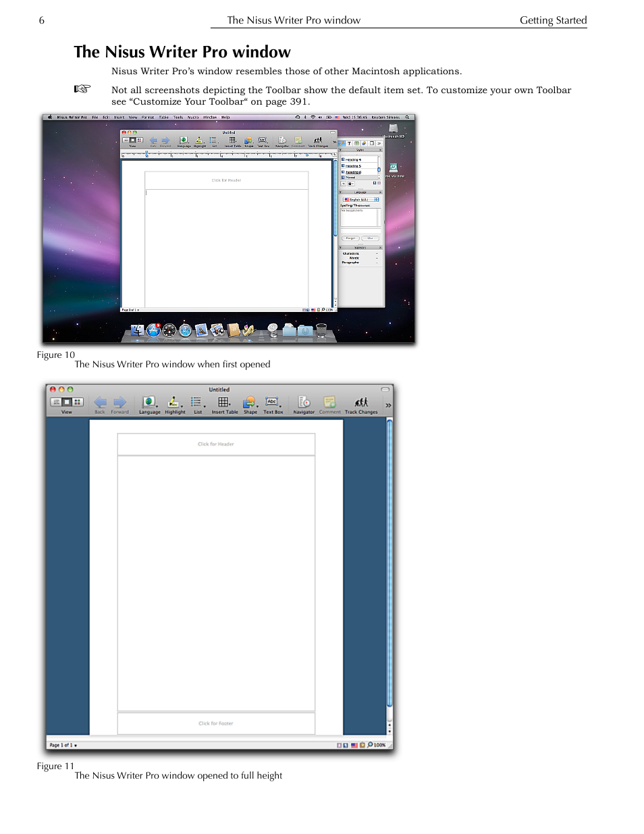Show hidden toolbar items via the double-chevron overflow
Viewport: 644px width, 834px height.
click(x=388, y=405)
